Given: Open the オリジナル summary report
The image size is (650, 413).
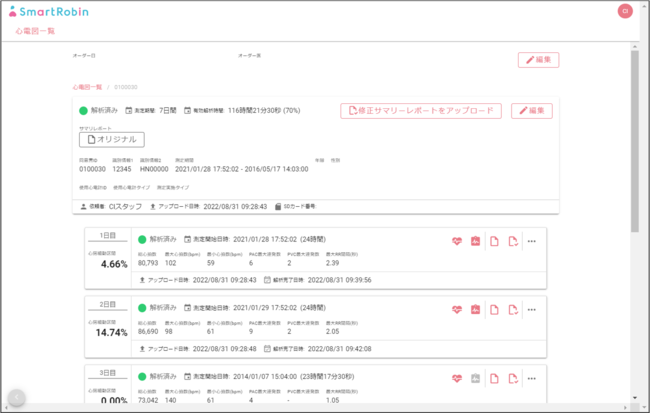Looking at the screenshot, I should coord(112,139).
